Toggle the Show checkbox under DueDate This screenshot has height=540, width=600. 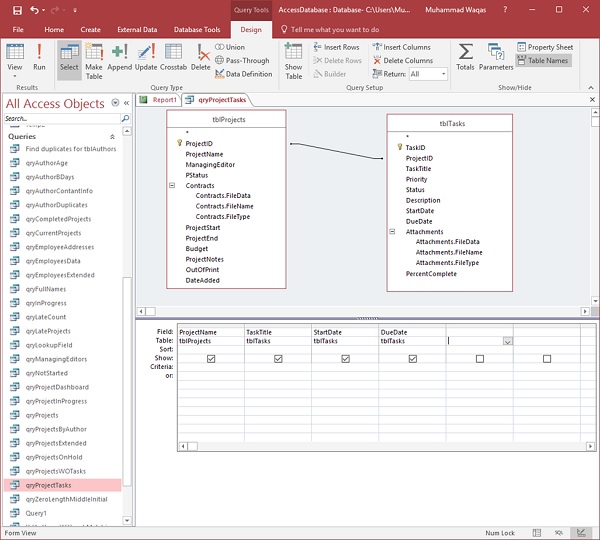tap(412, 358)
